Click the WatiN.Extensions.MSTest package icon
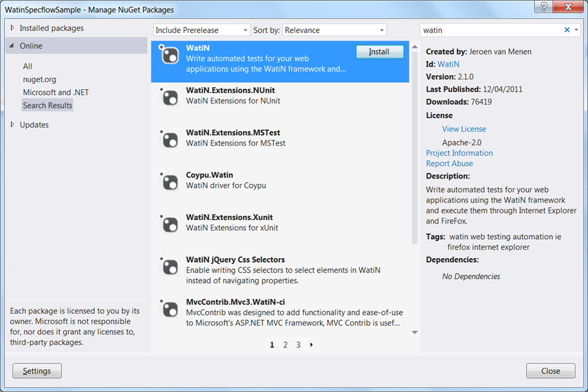The width and height of the screenshot is (588, 392). 169,140
